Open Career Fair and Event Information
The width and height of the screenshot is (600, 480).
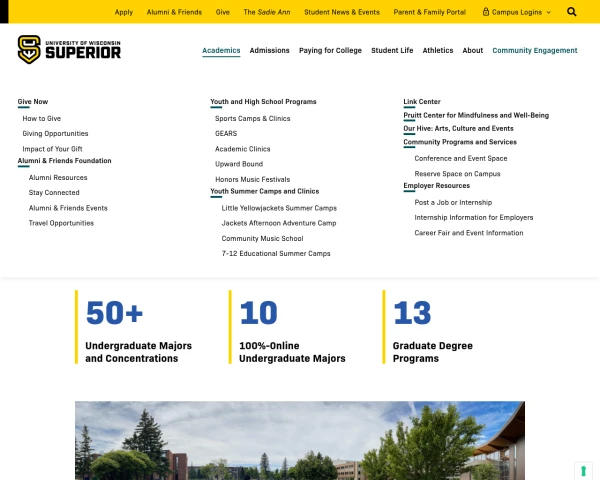click(x=469, y=233)
